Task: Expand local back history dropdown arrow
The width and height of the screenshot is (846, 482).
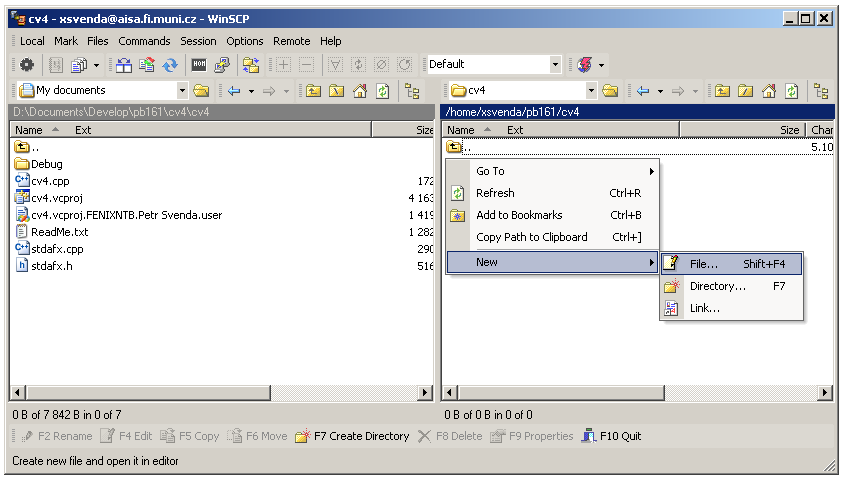Action: pyautogui.click(x=251, y=91)
